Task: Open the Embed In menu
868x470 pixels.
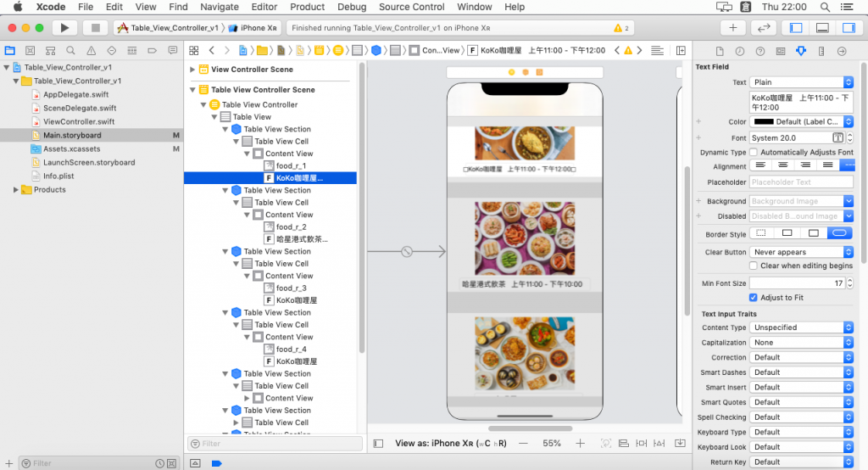Action: (681, 444)
